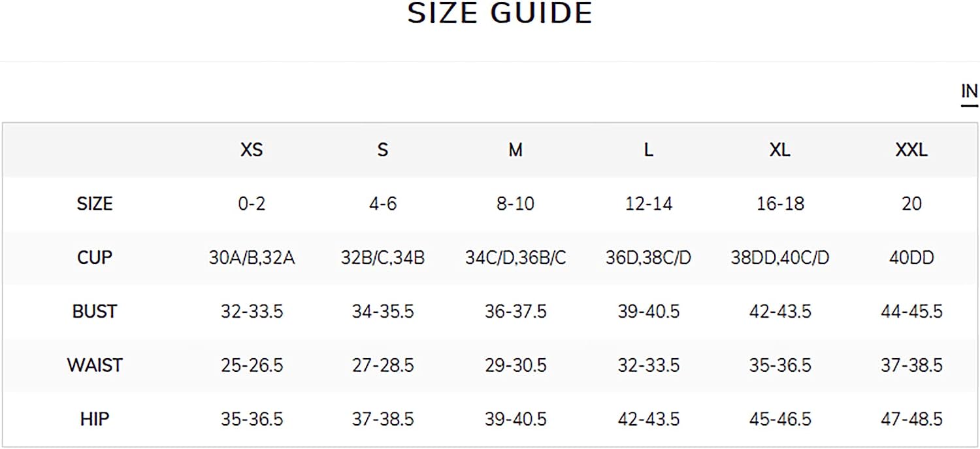
Task: Click the SIZE row label
Action: point(95,204)
